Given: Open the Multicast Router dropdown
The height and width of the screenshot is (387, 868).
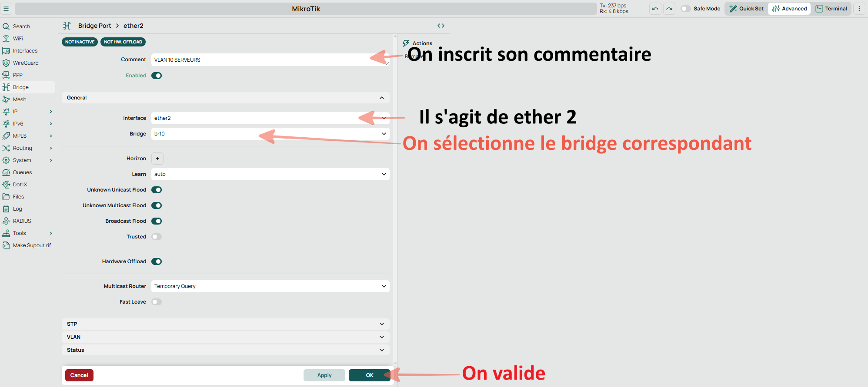Looking at the screenshot, I should 270,286.
